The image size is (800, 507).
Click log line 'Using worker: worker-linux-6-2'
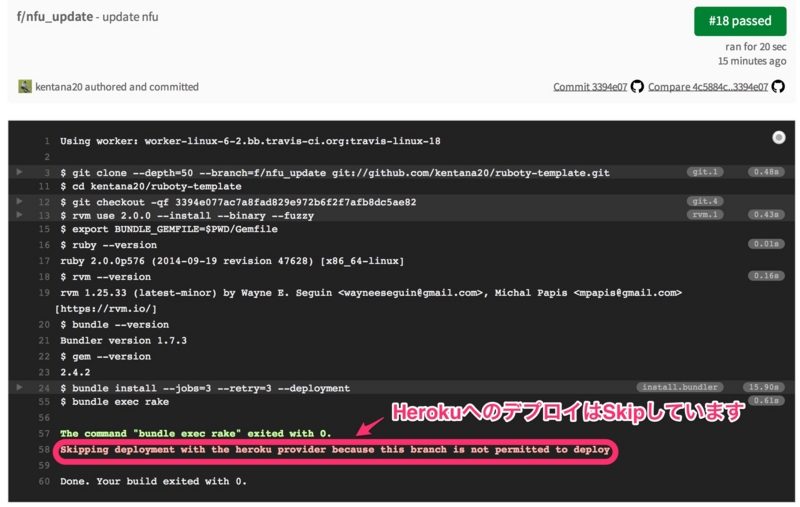click(250, 141)
